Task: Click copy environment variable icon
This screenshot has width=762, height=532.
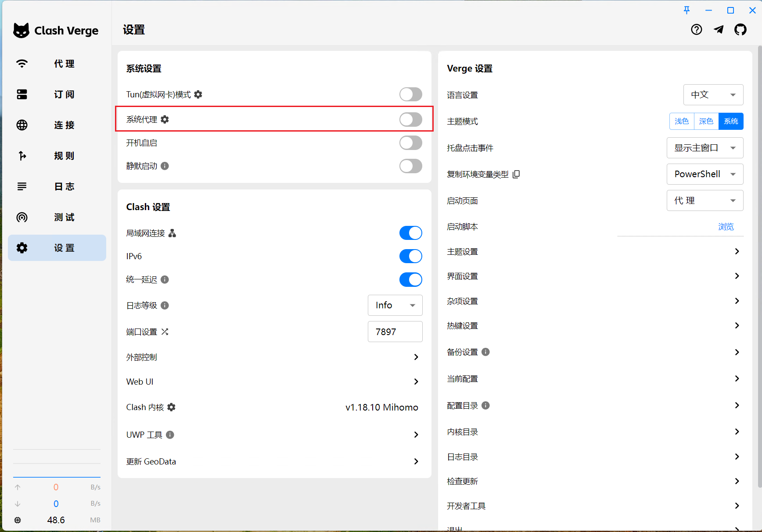Action: tap(516, 174)
